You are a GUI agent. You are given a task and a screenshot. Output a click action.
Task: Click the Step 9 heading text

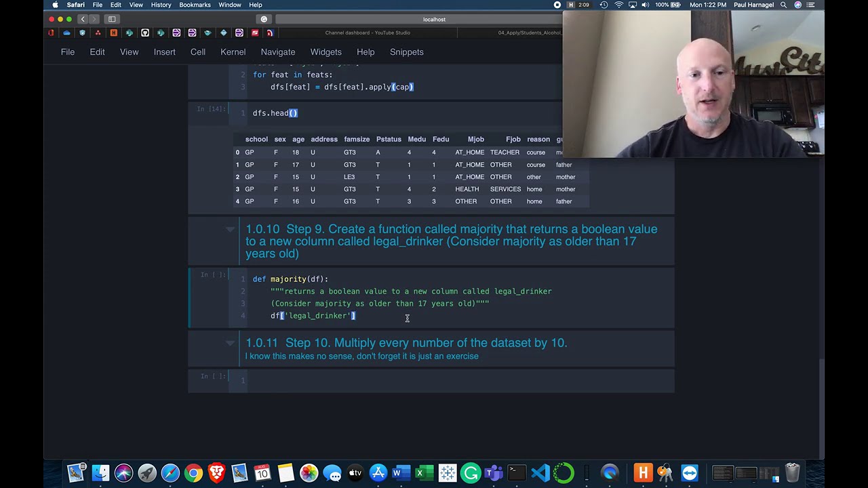tap(451, 241)
